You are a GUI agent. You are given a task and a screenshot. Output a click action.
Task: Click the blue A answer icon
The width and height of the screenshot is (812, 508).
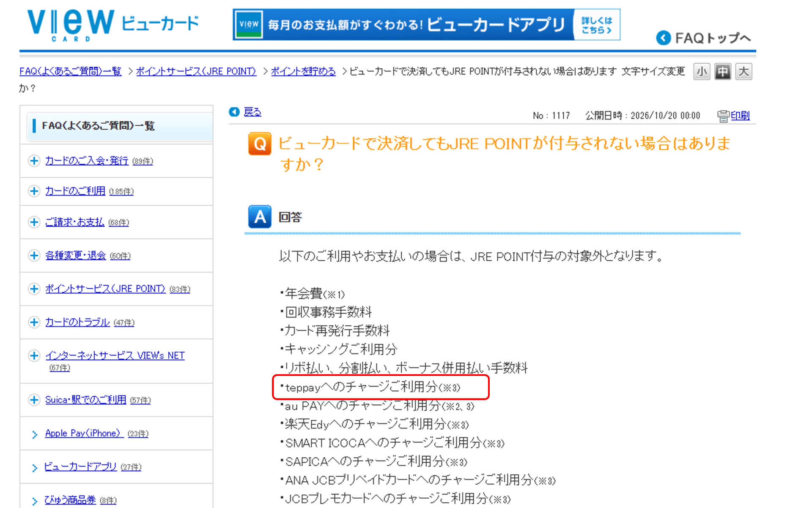point(260,217)
